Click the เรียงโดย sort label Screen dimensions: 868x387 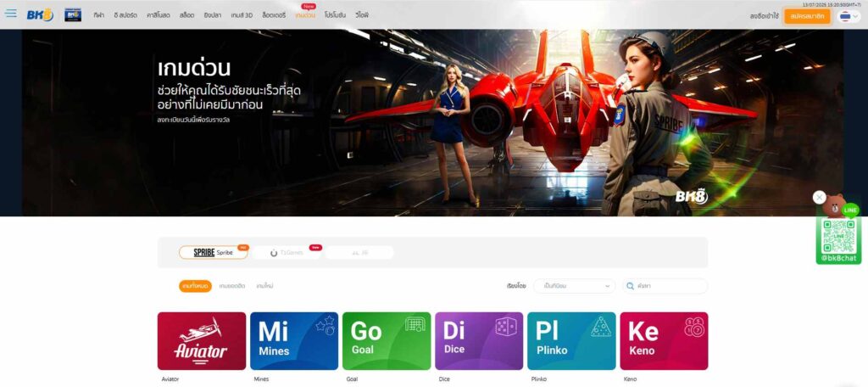click(516, 286)
